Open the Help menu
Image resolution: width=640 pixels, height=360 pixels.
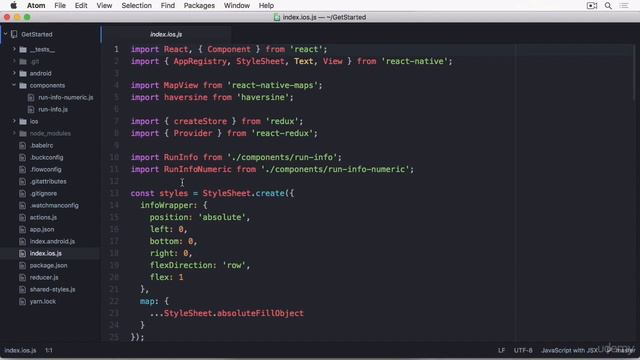(266, 5)
